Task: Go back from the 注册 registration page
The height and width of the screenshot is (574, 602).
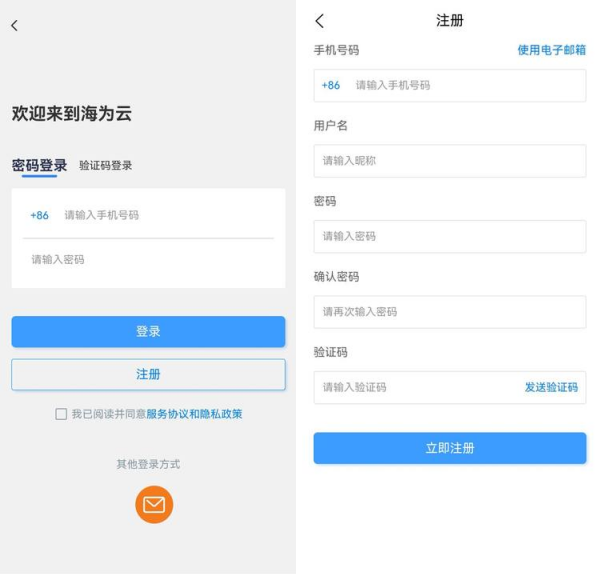Action: click(320, 21)
